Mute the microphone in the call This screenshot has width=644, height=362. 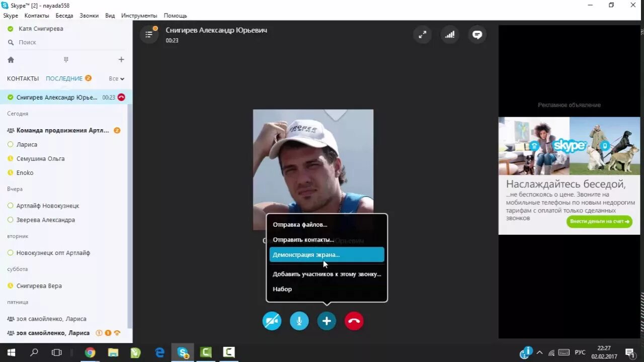pyautogui.click(x=299, y=321)
